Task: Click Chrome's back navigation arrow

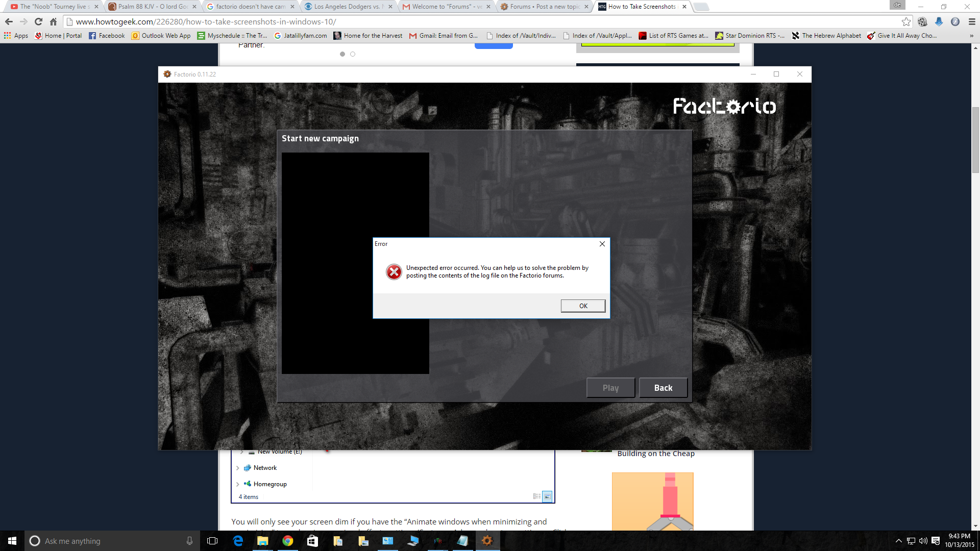Action: click(9, 21)
